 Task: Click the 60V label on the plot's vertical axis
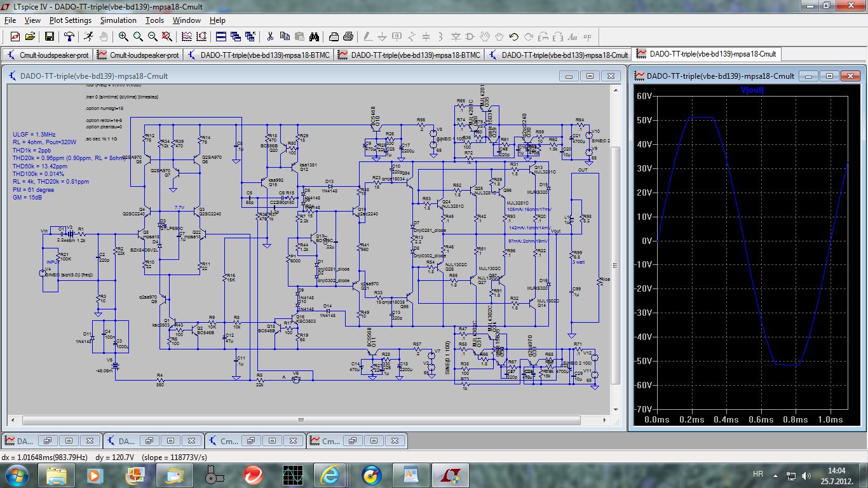click(645, 97)
